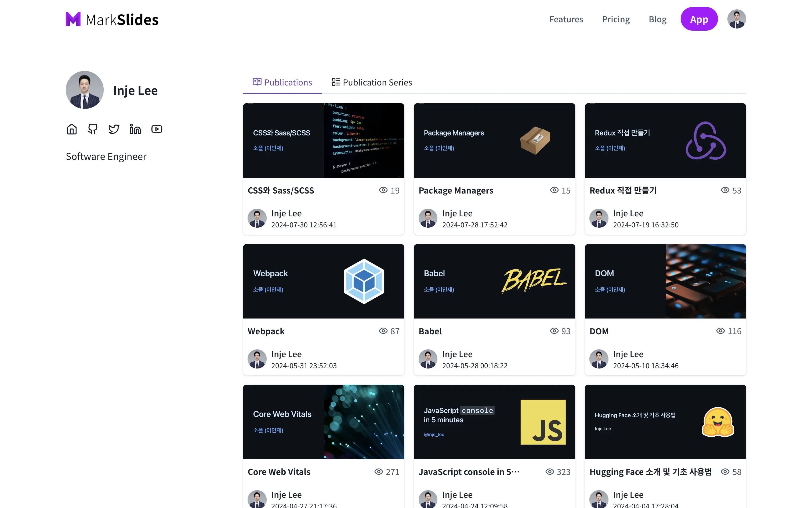The width and height of the screenshot is (812, 508).
Task: Click author avatar on Redux 직접 만들기 card
Action: click(x=599, y=218)
